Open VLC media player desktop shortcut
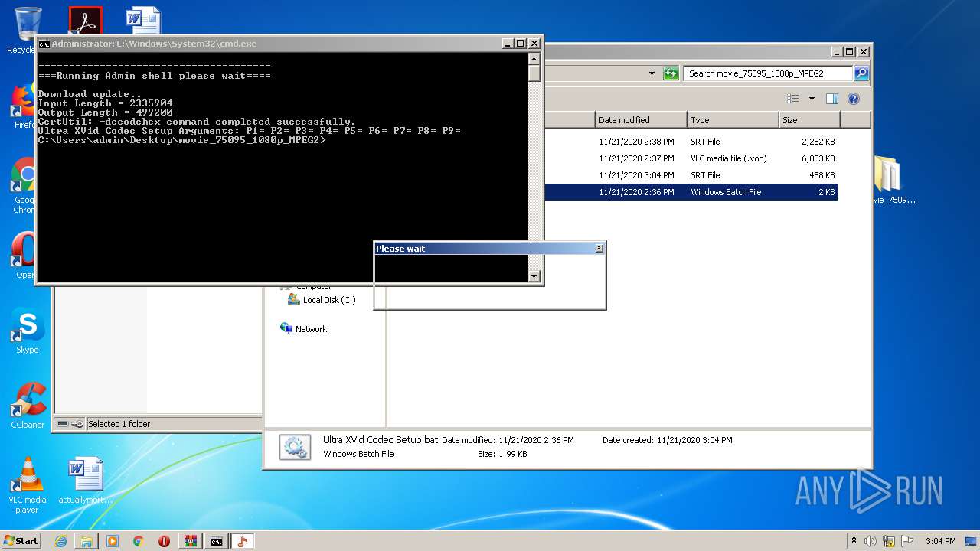 pyautogui.click(x=28, y=485)
